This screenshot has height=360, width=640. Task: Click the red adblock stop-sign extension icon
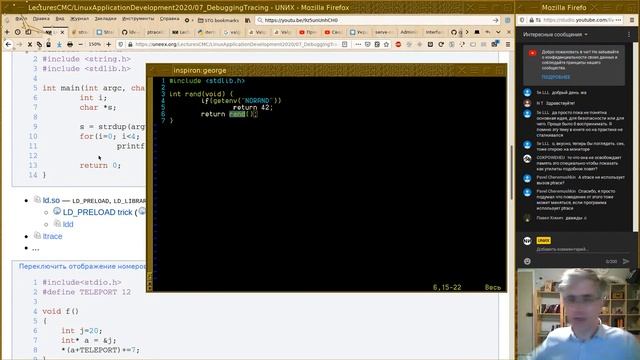398,44
